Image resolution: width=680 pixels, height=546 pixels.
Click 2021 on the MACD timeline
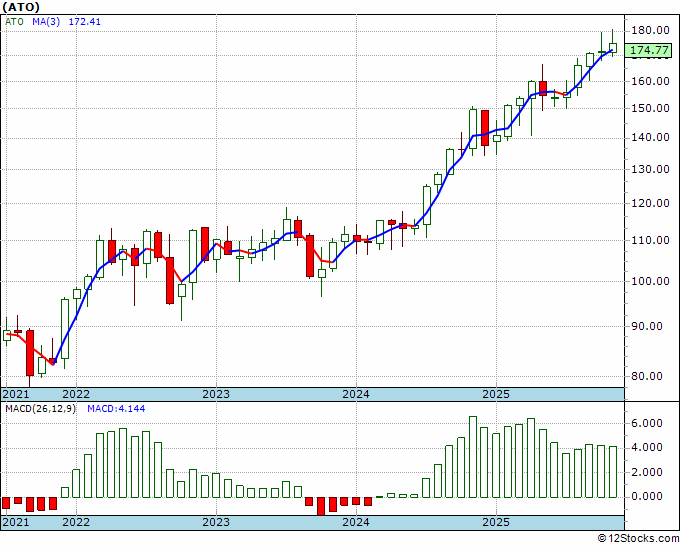point(16,522)
